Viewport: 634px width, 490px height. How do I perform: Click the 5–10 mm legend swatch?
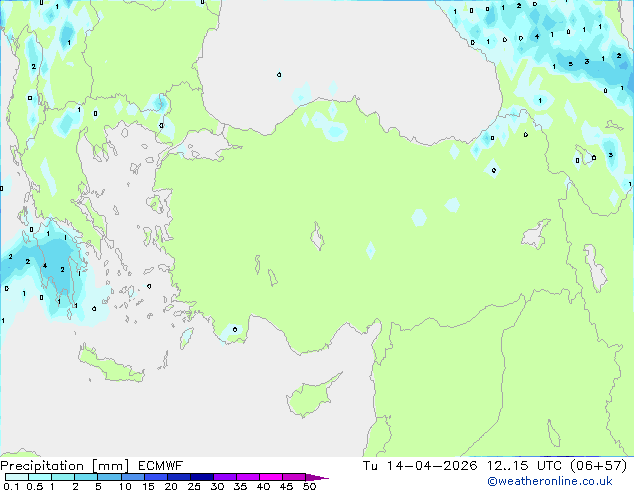click(x=109, y=477)
